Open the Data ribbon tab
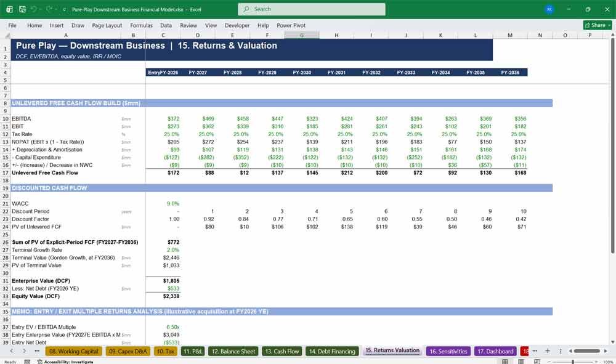Image resolution: width=616 pixels, height=364 pixels. [166, 25]
